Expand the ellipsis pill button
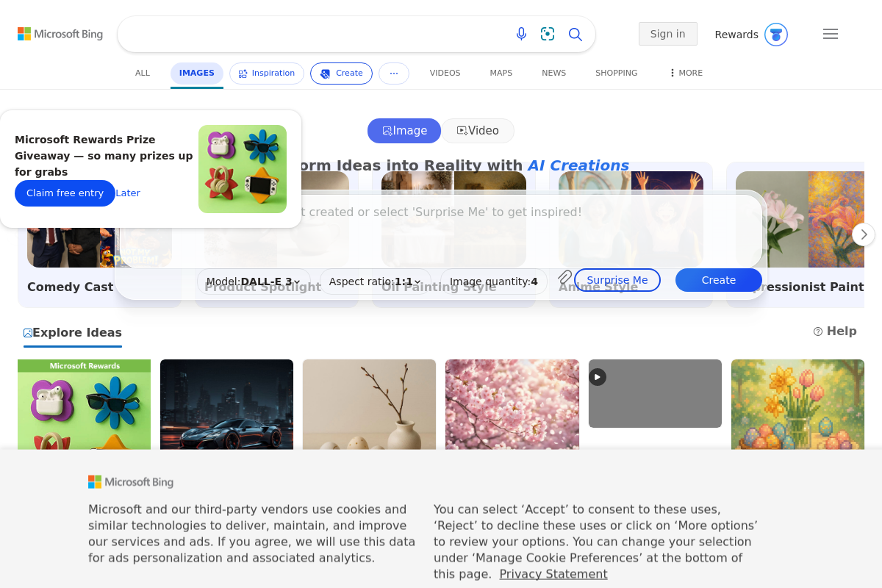The width and height of the screenshot is (882, 588). pos(394,73)
